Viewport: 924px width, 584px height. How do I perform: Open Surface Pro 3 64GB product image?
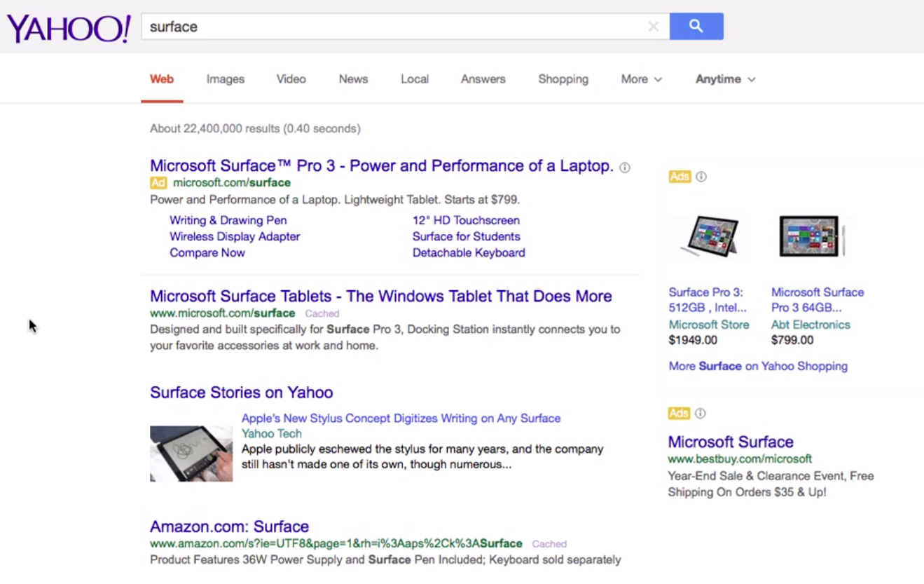pos(813,236)
